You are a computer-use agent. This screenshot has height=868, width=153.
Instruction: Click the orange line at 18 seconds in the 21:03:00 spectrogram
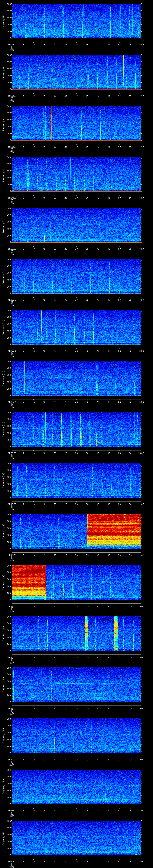[51, 123]
